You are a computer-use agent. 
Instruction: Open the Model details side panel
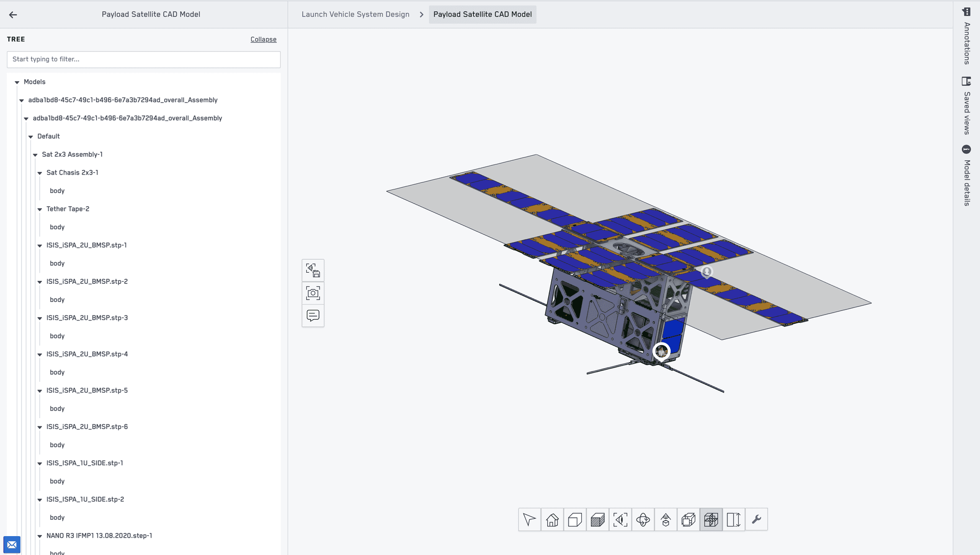click(x=966, y=175)
